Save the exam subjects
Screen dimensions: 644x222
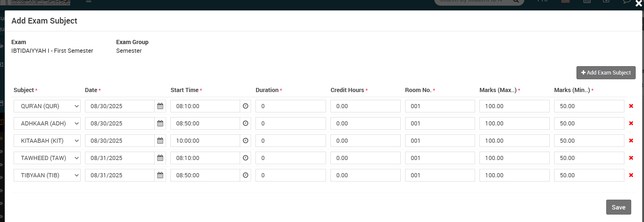coord(618,207)
